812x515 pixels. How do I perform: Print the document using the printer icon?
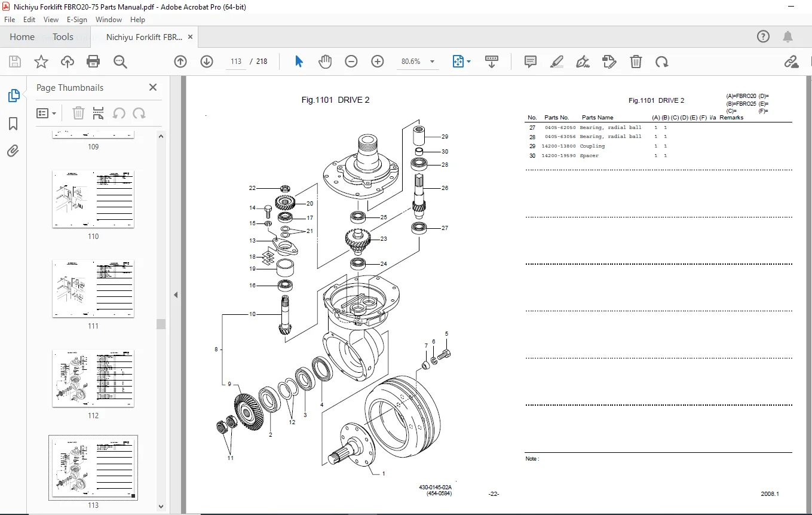93,62
